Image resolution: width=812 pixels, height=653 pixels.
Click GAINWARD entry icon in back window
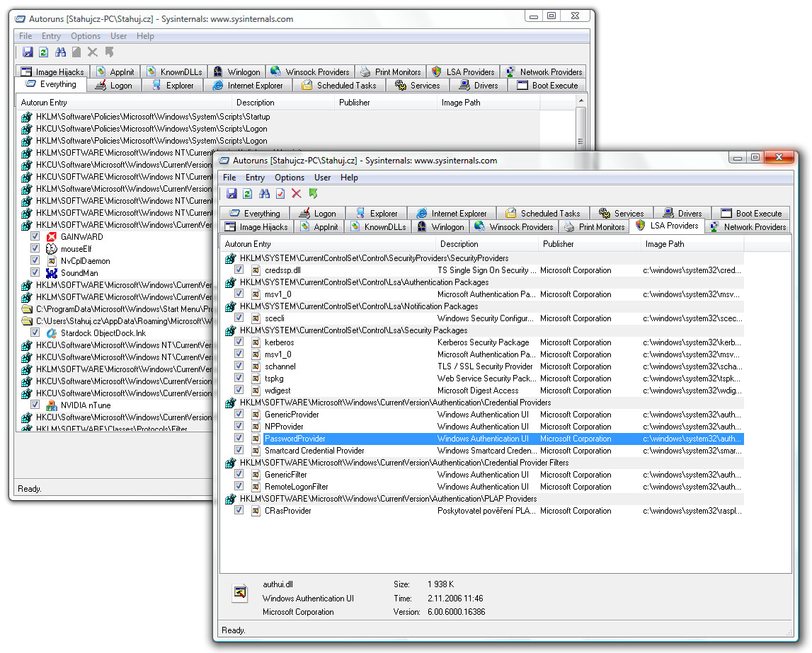point(51,237)
